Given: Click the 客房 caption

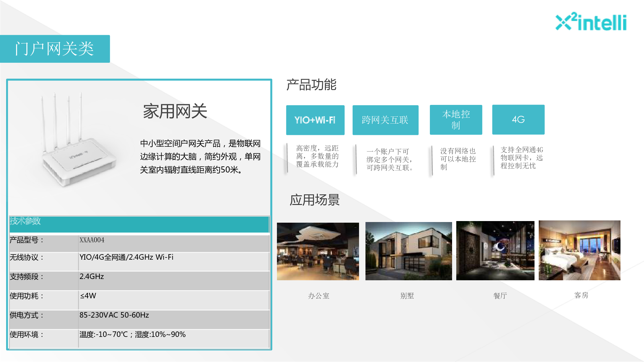Looking at the screenshot, I should tap(581, 295).
